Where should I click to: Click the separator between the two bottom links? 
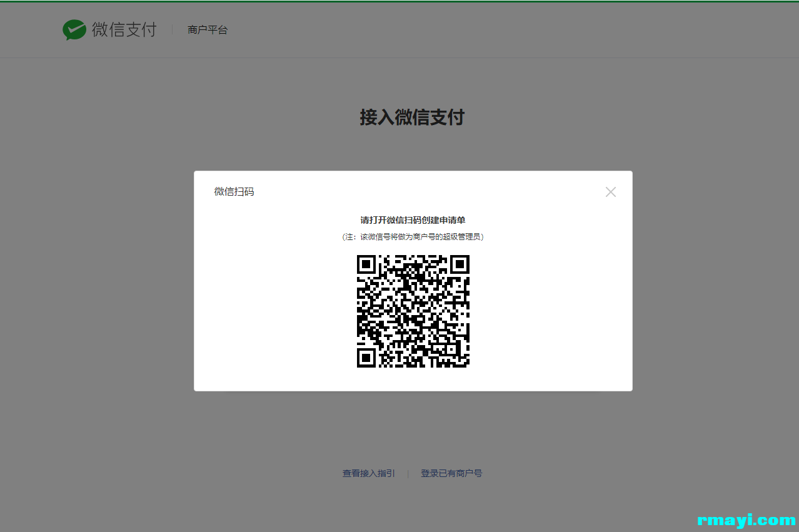[408, 474]
